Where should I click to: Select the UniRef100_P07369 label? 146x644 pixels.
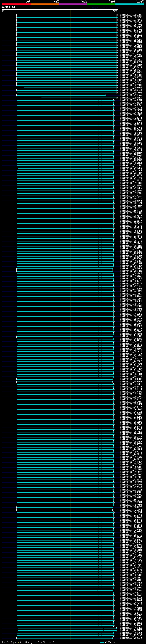[x=131, y=316]
